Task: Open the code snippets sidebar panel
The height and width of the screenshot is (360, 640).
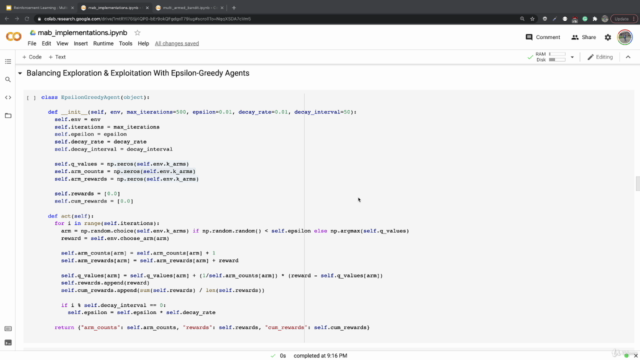Action: click(8, 98)
